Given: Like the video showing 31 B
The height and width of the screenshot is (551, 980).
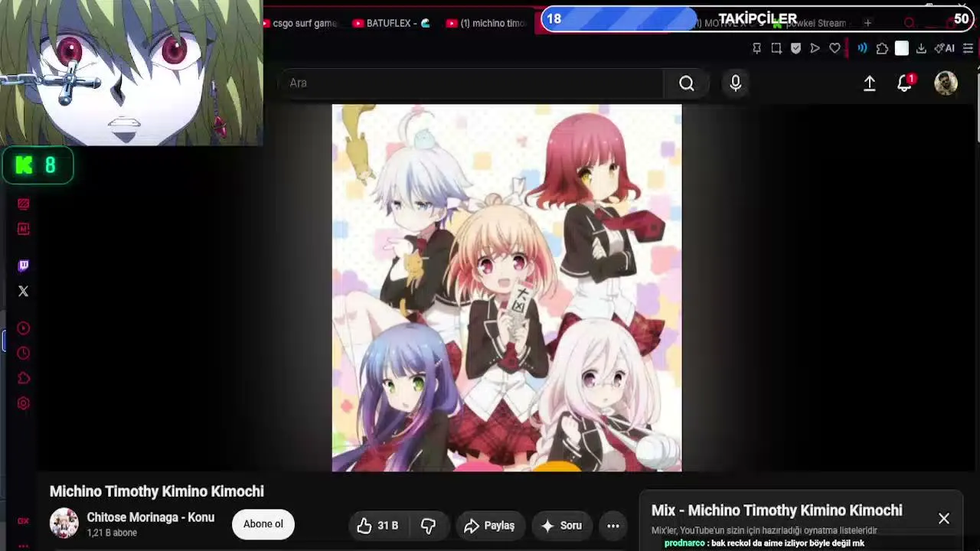Looking at the screenshot, I should coord(377,526).
